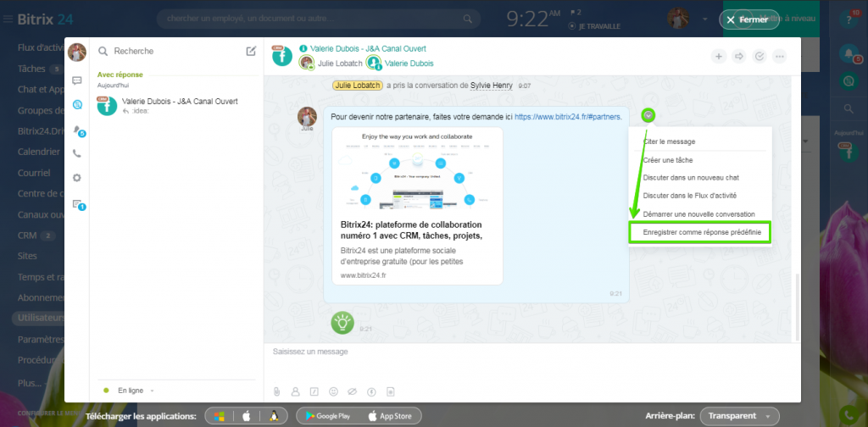
Task: Open the sidebar icon with badge 1
Action: click(77, 205)
